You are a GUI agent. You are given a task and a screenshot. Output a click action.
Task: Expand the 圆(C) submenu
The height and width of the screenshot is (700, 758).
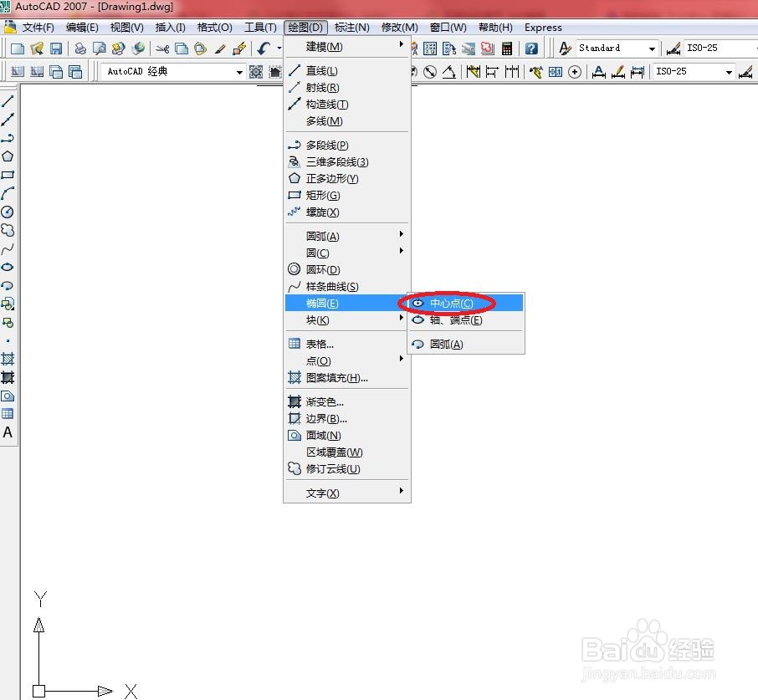click(347, 253)
